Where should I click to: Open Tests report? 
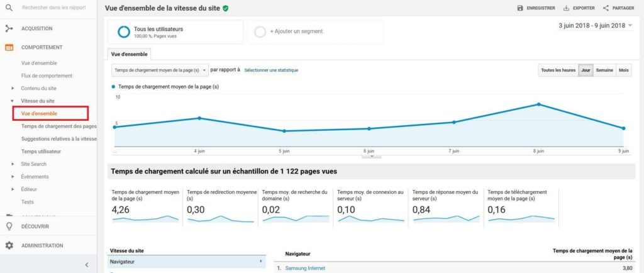(28, 202)
